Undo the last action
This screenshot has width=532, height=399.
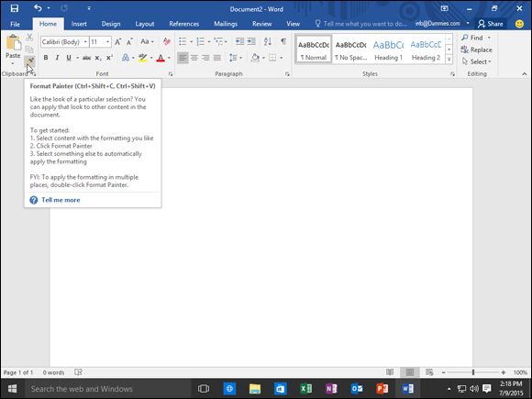38,8
